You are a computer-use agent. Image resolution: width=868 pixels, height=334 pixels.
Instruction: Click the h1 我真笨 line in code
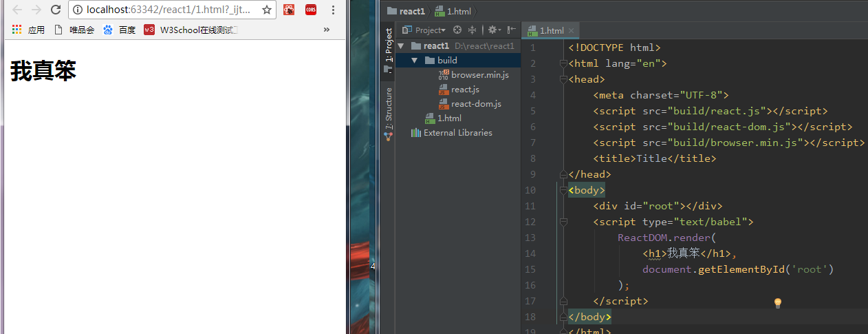[690, 253]
